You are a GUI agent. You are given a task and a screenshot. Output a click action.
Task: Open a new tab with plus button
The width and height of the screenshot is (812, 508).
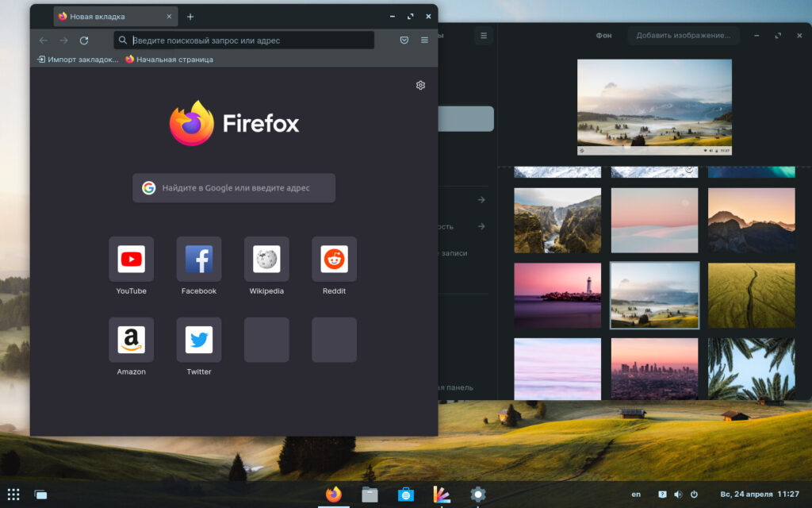click(x=190, y=17)
